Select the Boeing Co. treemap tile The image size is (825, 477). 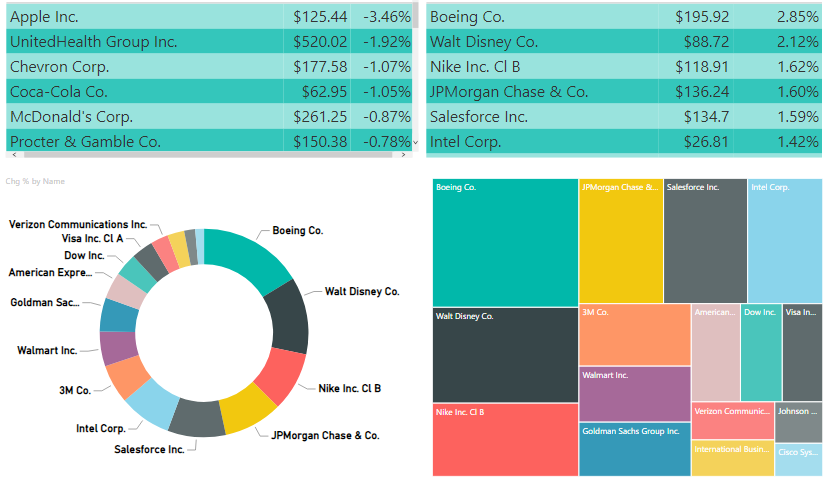click(x=505, y=242)
